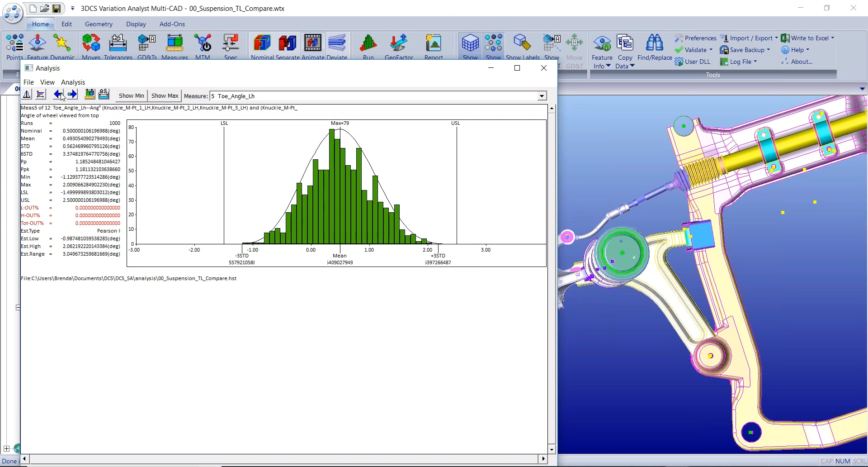The image size is (868, 467).
Task: Toggle the NUM indicator in the status bar
Action: (842, 461)
